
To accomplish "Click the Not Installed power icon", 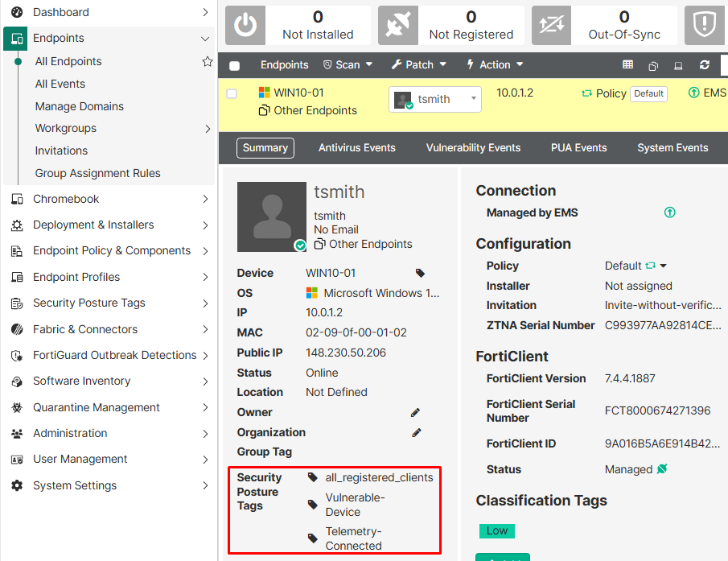I will (245, 25).
